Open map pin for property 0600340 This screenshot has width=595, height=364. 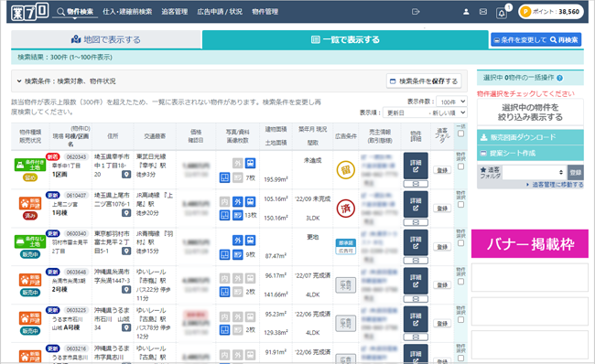point(126,251)
